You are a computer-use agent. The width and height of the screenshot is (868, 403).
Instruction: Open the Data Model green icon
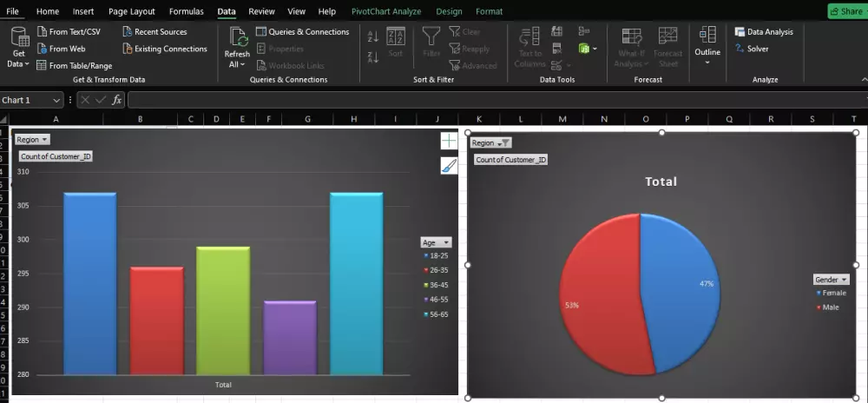point(584,49)
